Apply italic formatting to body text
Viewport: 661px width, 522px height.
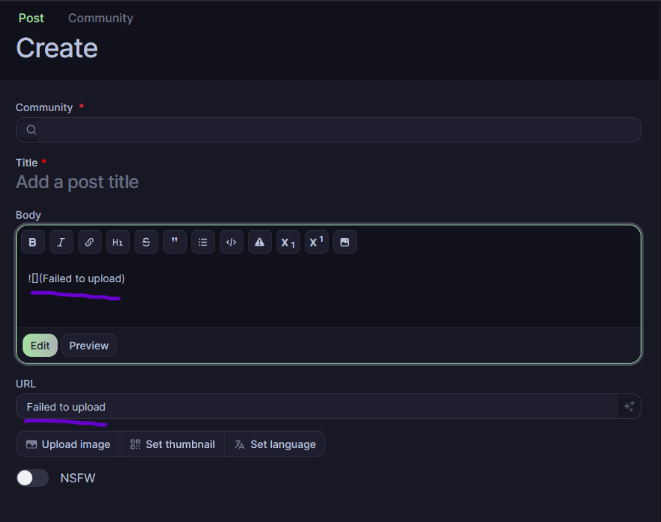pyautogui.click(x=61, y=242)
